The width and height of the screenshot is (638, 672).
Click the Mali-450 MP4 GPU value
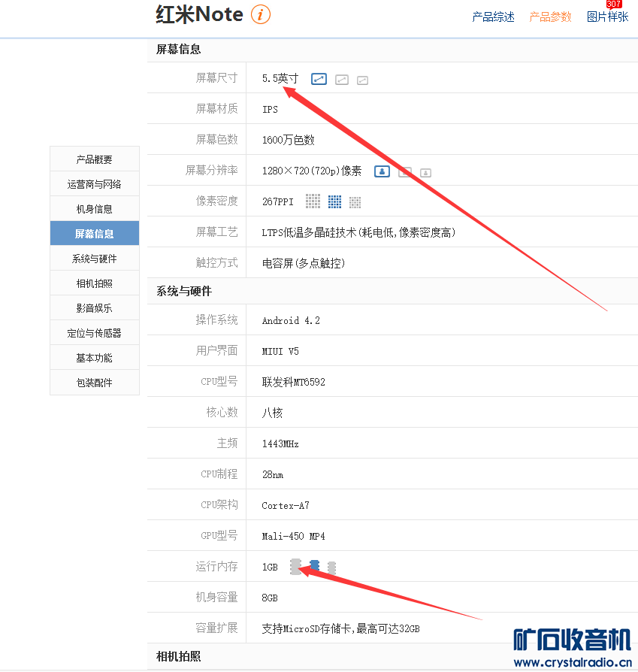click(x=294, y=537)
